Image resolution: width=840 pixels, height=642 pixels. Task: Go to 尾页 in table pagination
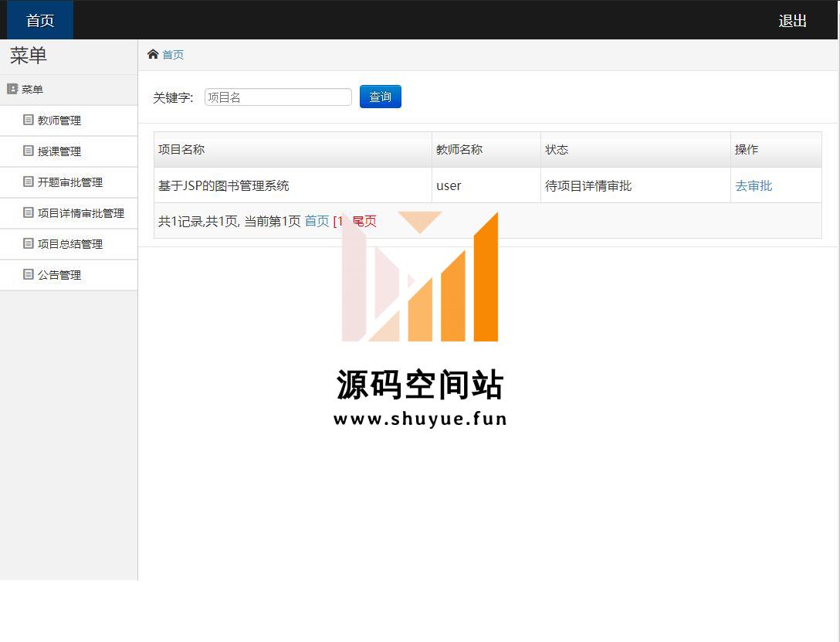364,221
